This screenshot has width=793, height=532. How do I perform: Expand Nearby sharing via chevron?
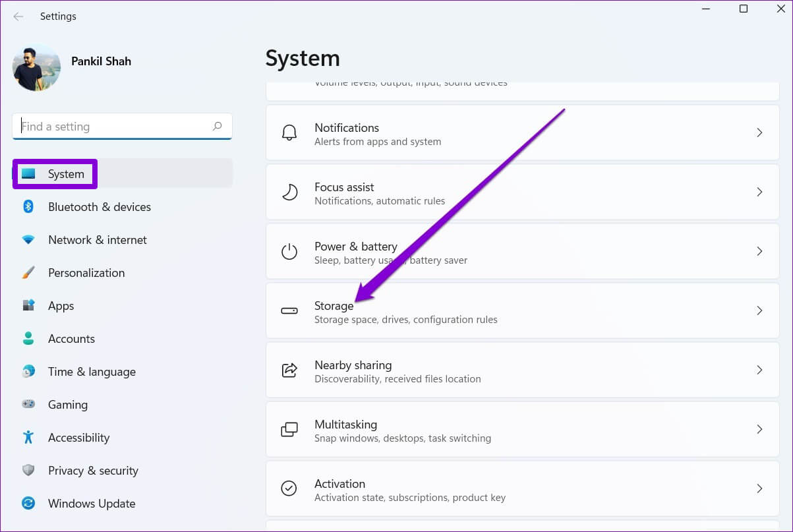[x=759, y=370]
